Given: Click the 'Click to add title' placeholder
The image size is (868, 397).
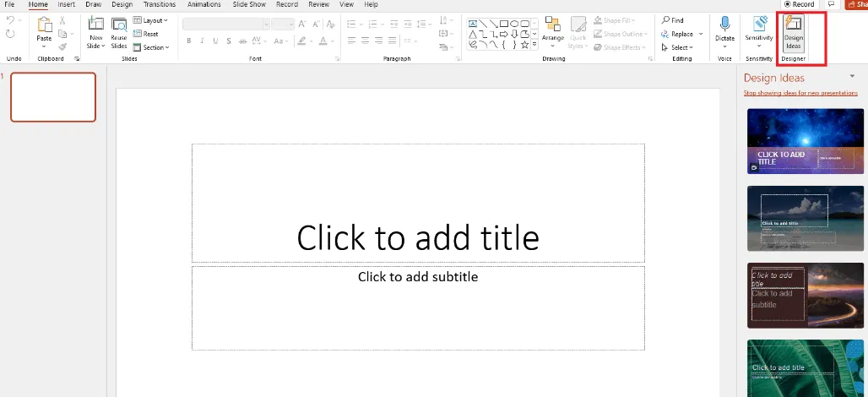Looking at the screenshot, I should (417, 237).
